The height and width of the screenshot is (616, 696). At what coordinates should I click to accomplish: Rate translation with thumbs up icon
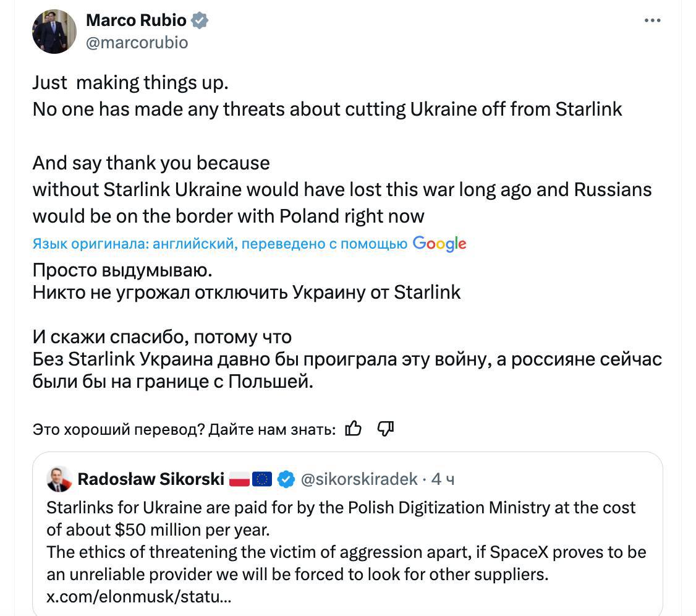tap(353, 428)
